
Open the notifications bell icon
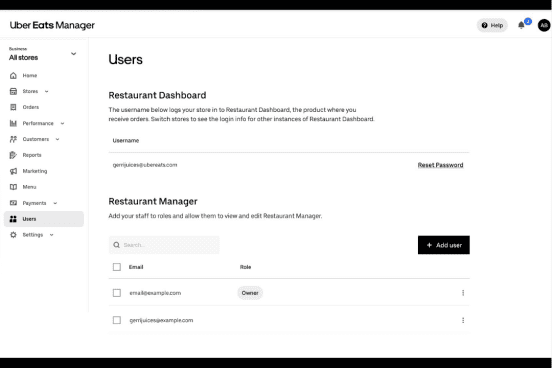[x=521, y=25]
